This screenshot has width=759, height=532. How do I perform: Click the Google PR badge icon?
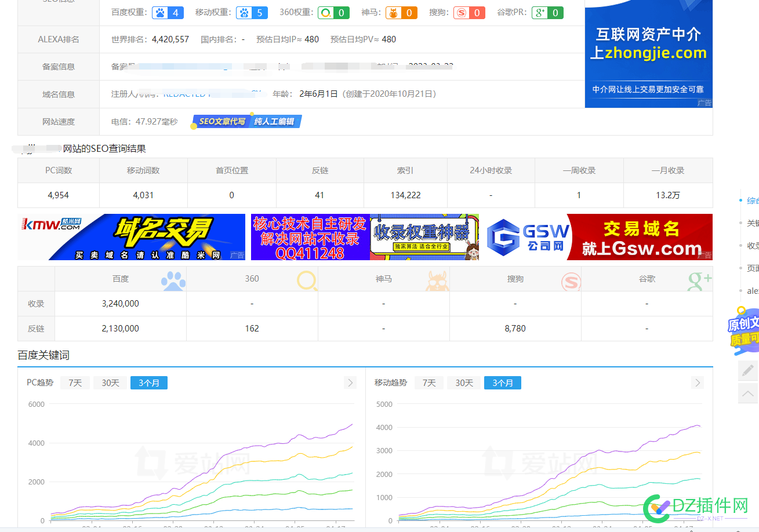(540, 12)
